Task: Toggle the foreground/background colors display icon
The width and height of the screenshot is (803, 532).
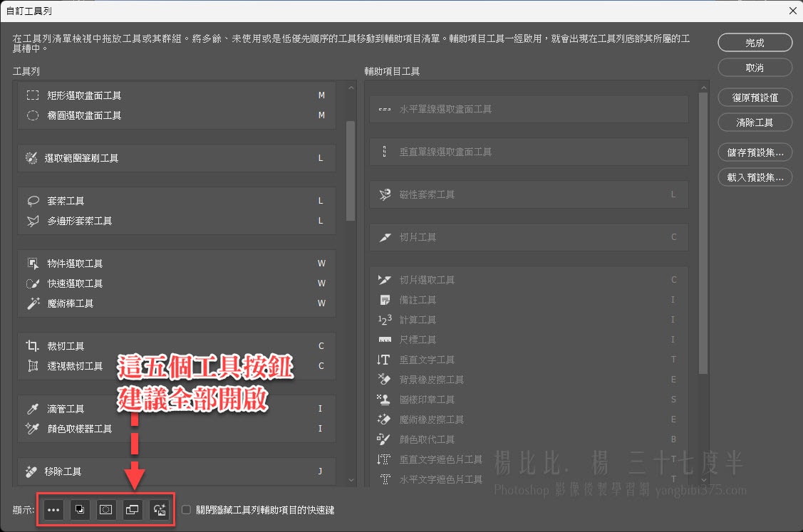Action: tap(79, 510)
